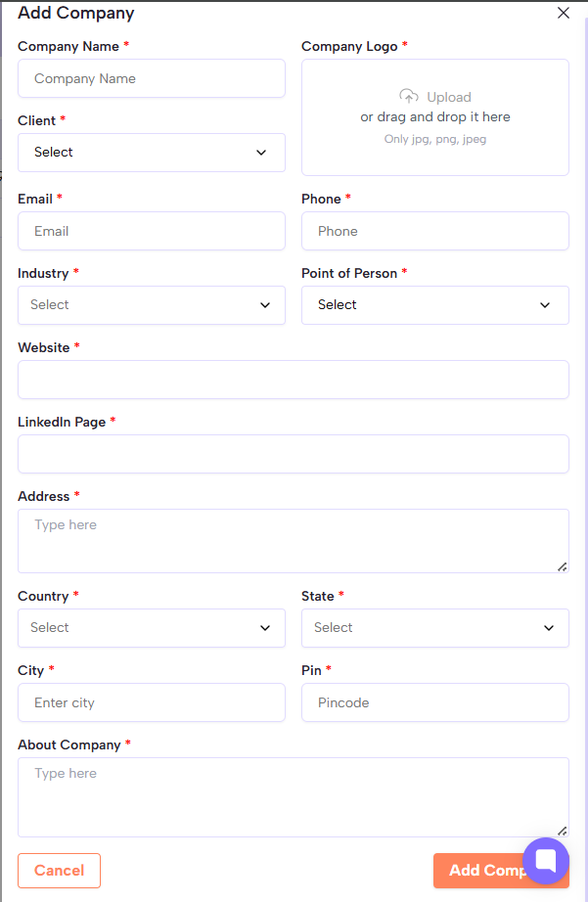The height and width of the screenshot is (902, 588).
Task: Focus the Address text area
Action: [294, 540]
